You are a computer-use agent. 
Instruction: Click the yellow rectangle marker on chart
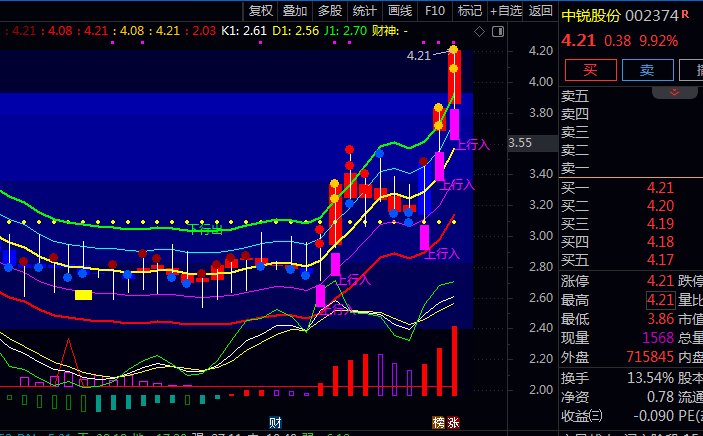pos(83,295)
